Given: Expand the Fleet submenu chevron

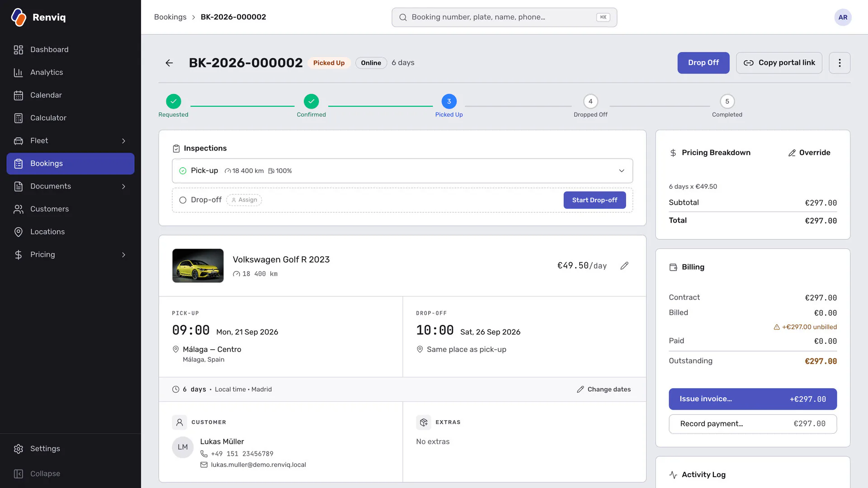Looking at the screenshot, I should (x=123, y=141).
